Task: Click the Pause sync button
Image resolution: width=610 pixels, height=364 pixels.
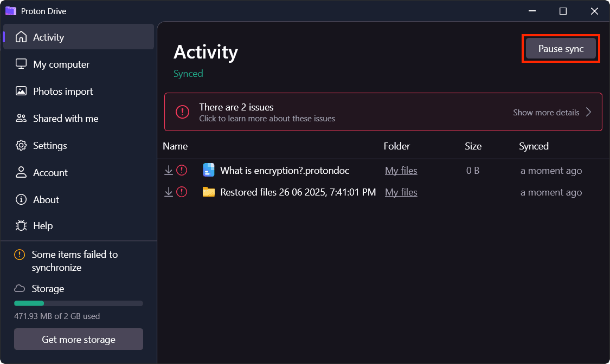Action: [x=561, y=49]
